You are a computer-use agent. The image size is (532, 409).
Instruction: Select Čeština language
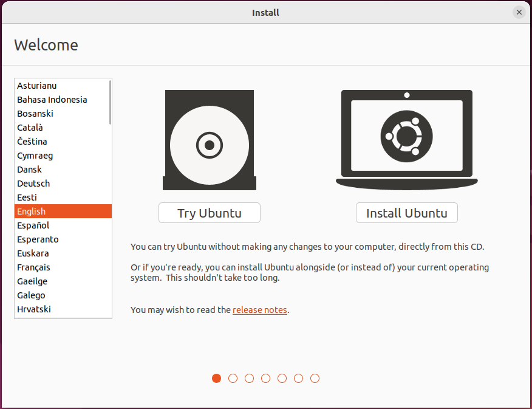pyautogui.click(x=63, y=142)
